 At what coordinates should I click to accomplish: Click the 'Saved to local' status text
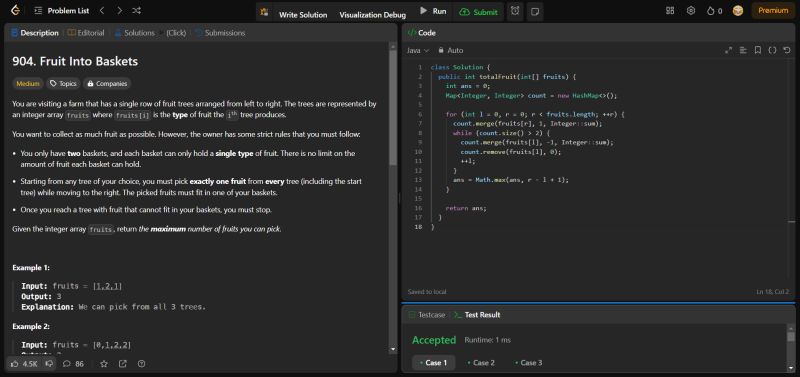click(427, 292)
